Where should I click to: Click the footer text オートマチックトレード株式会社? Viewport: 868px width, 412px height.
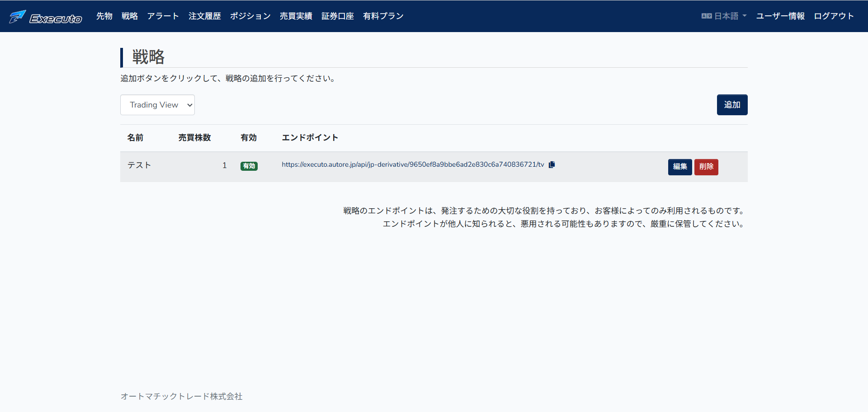[x=181, y=396]
